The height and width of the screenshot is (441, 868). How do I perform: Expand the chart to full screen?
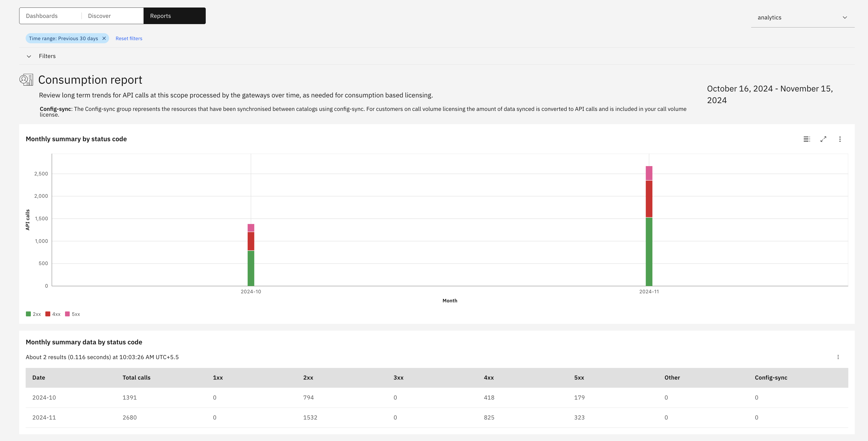(823, 139)
